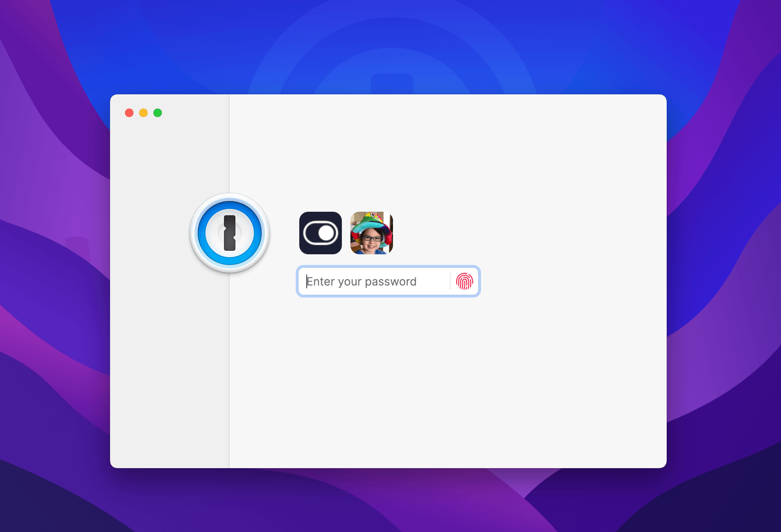Click the red close window button

tap(129, 112)
